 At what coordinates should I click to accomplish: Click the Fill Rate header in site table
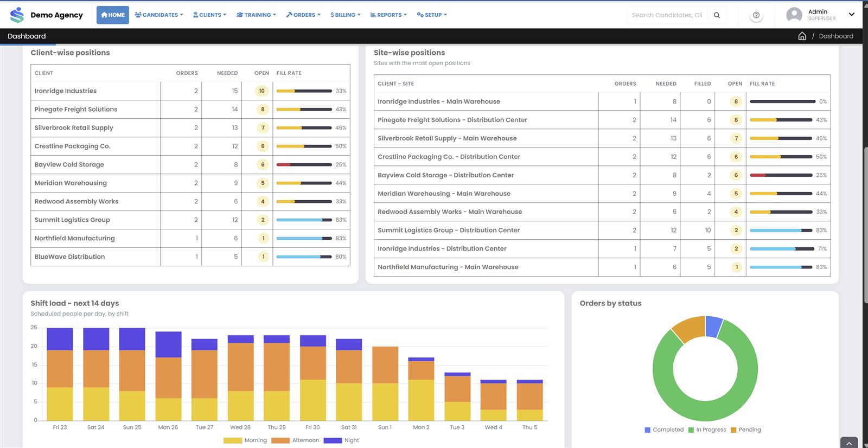click(x=762, y=84)
